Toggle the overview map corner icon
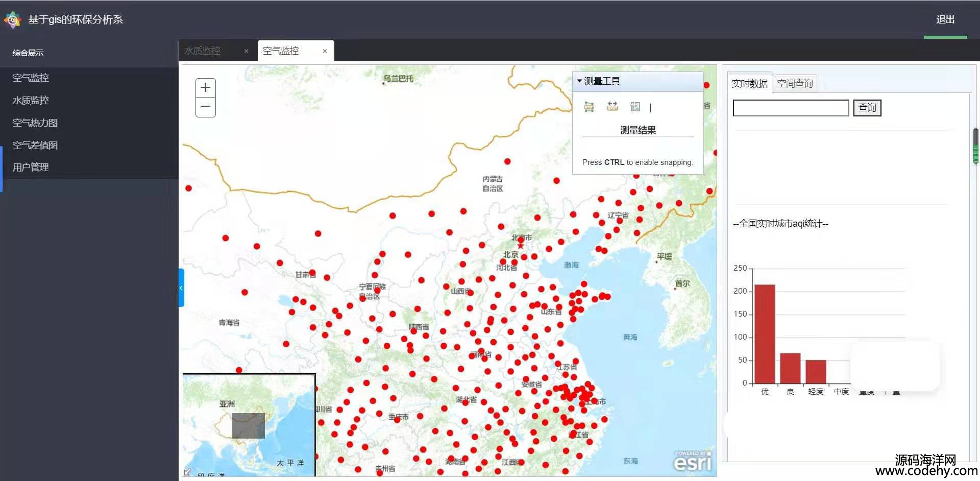Viewport: 980px width, 481px height. click(x=187, y=472)
